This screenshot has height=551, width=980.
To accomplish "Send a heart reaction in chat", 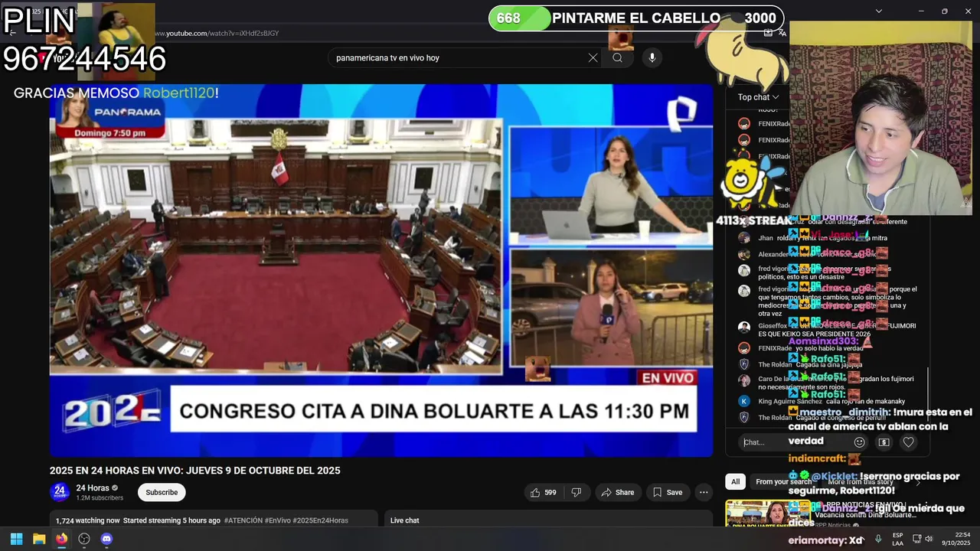I will pyautogui.click(x=908, y=442).
